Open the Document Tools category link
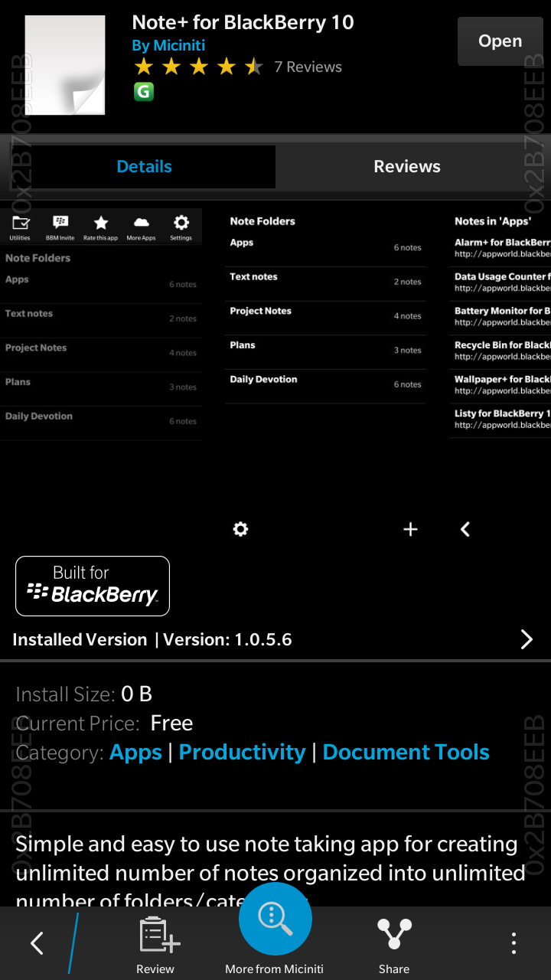Screen dimensions: 551x980 406,753
